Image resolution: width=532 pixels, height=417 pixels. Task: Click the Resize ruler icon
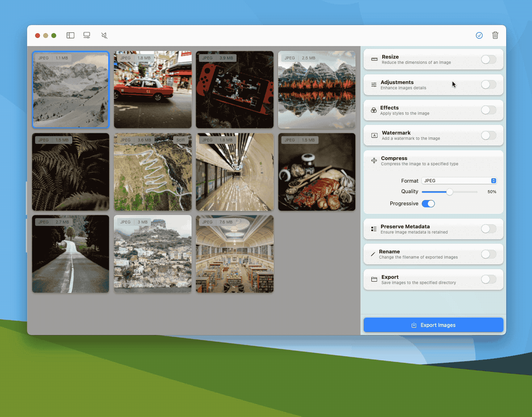pyautogui.click(x=374, y=59)
